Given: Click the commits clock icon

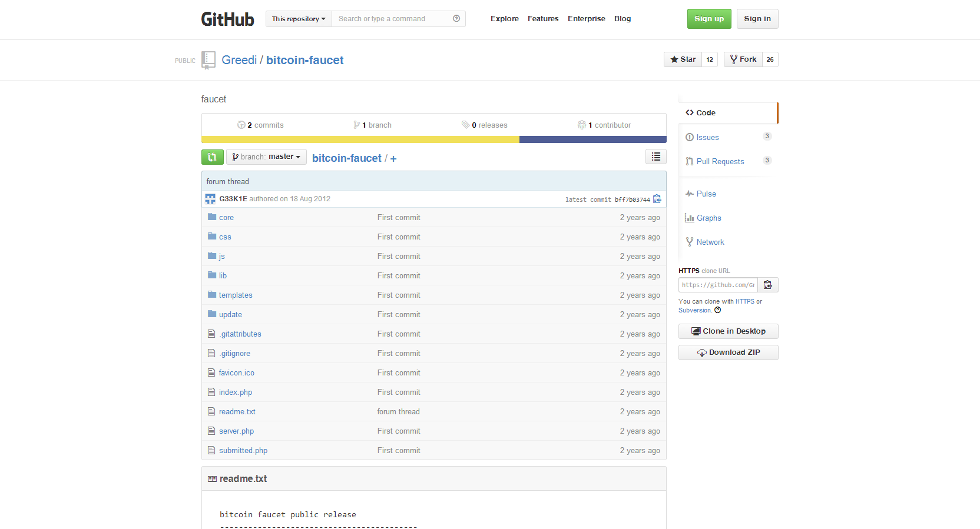Looking at the screenshot, I should [x=241, y=125].
